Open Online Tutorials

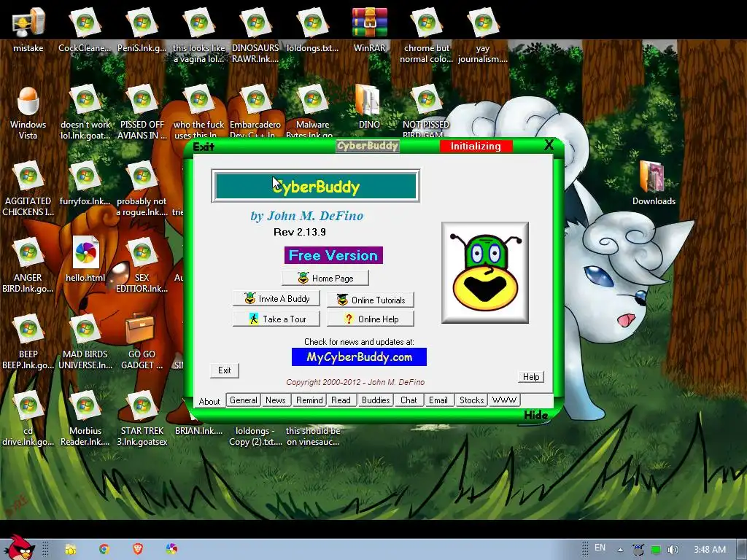(371, 300)
